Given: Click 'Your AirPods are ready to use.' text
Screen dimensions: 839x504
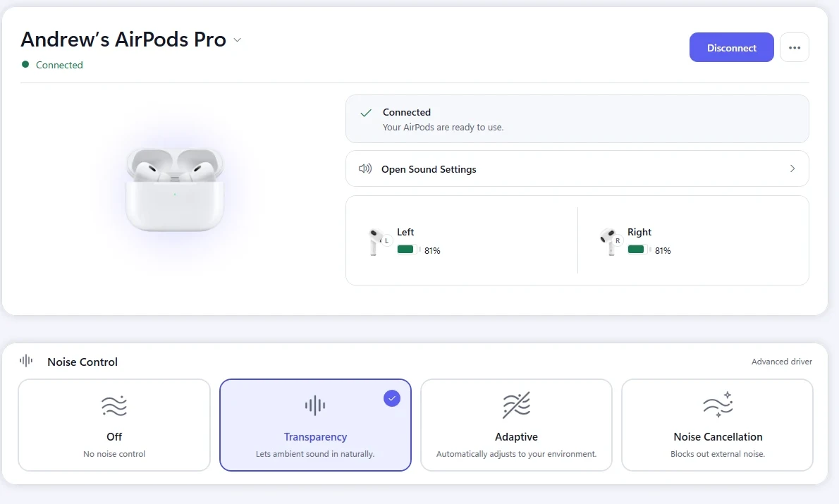Looking at the screenshot, I should tap(443, 128).
